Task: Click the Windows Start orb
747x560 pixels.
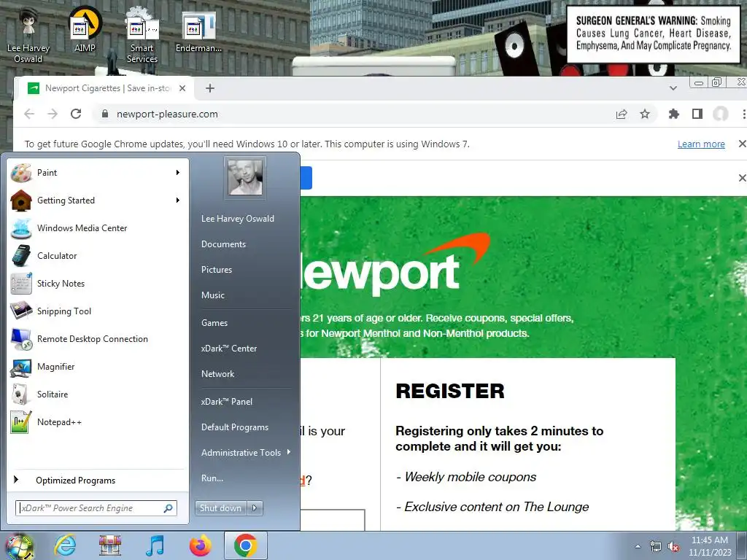Action: tap(19, 547)
